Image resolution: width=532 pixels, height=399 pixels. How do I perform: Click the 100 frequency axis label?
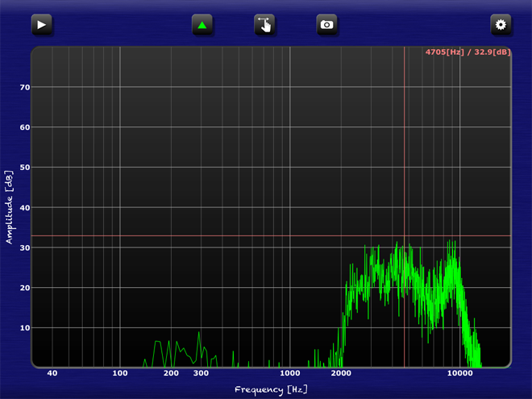click(120, 373)
